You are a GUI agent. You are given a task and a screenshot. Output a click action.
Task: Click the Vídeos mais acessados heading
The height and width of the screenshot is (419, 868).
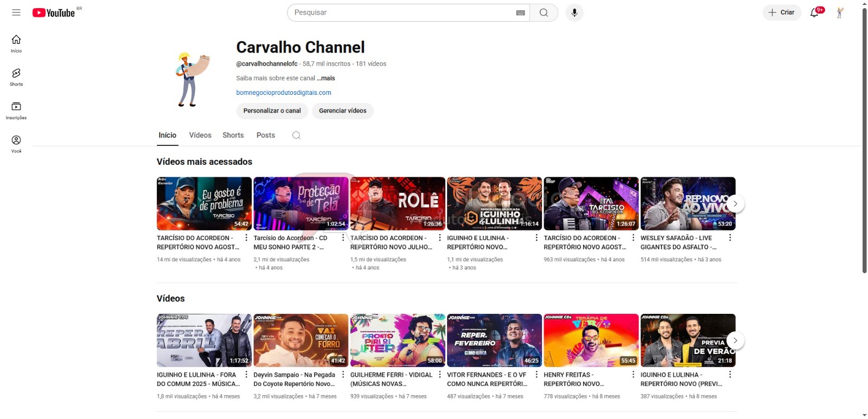[205, 162]
